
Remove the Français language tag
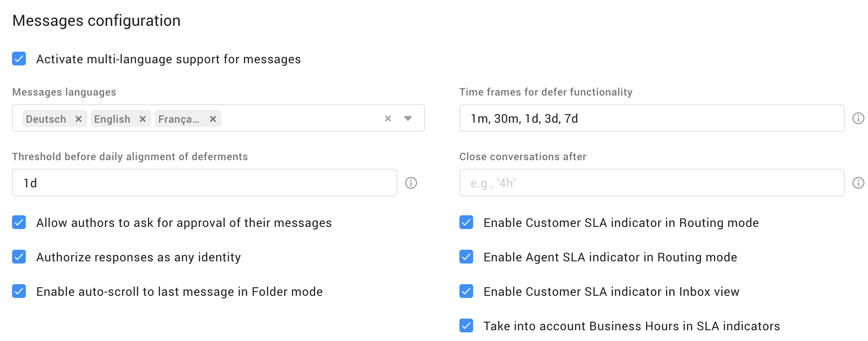[212, 119]
